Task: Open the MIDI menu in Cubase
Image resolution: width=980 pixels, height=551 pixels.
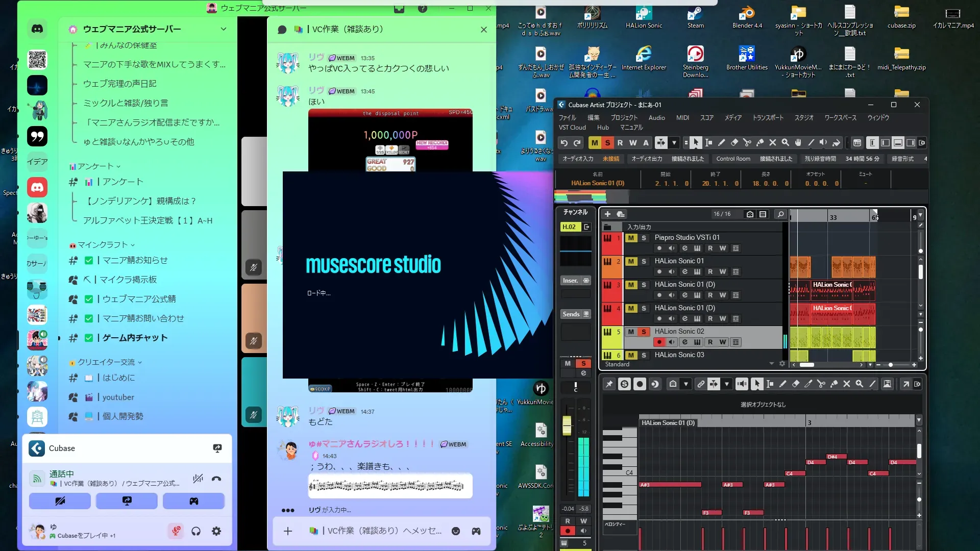Action: point(682,117)
